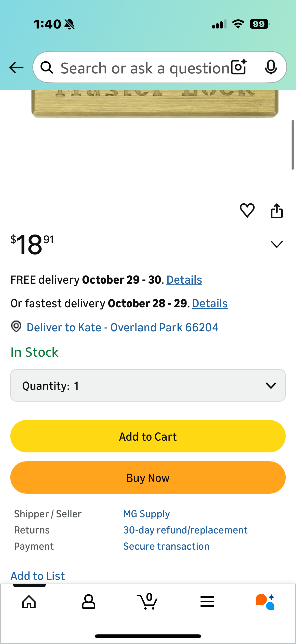The image size is (296, 644).
Task: Expand price details chevron
Action: pos(277,244)
